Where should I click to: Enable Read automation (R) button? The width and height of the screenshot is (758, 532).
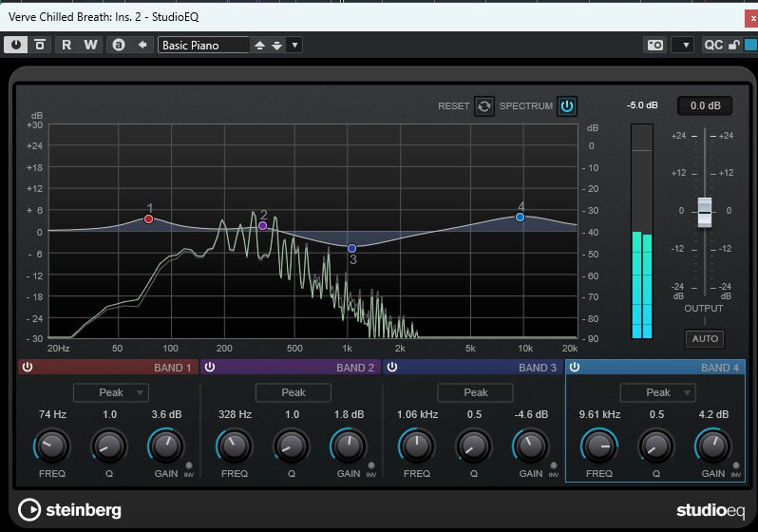(66, 45)
